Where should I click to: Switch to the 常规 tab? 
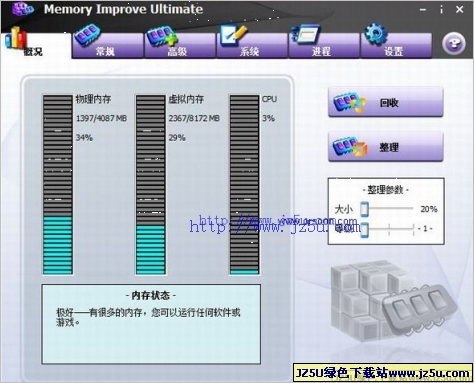click(108, 46)
